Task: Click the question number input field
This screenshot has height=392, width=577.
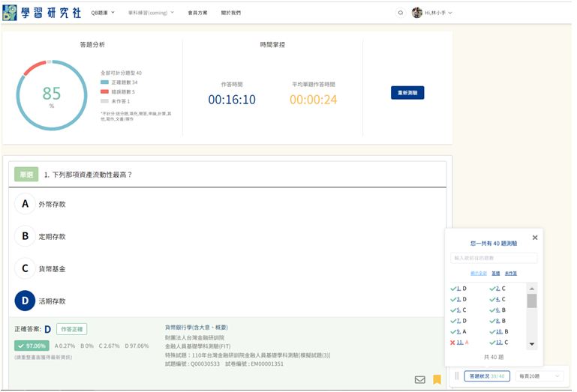Action: coord(494,258)
